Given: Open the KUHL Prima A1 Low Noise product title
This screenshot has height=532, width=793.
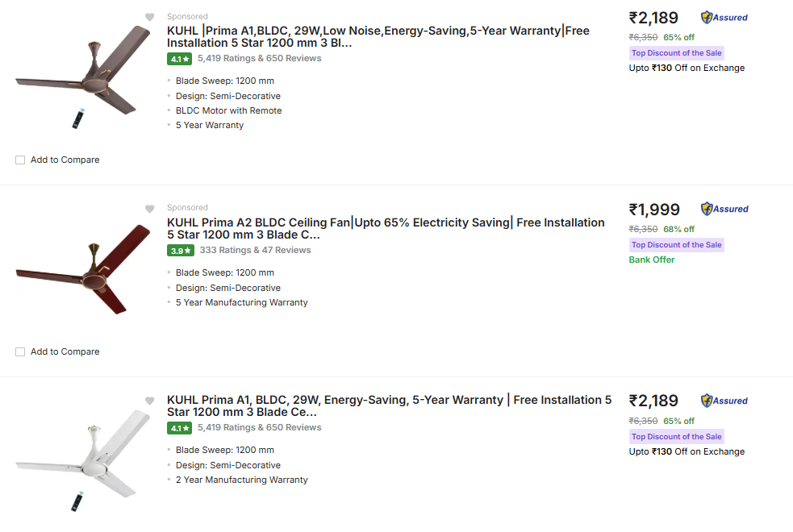Looking at the screenshot, I should [378, 37].
